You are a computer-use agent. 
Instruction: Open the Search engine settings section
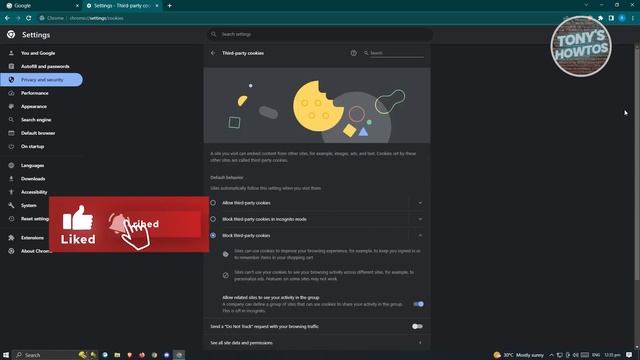pos(36,120)
